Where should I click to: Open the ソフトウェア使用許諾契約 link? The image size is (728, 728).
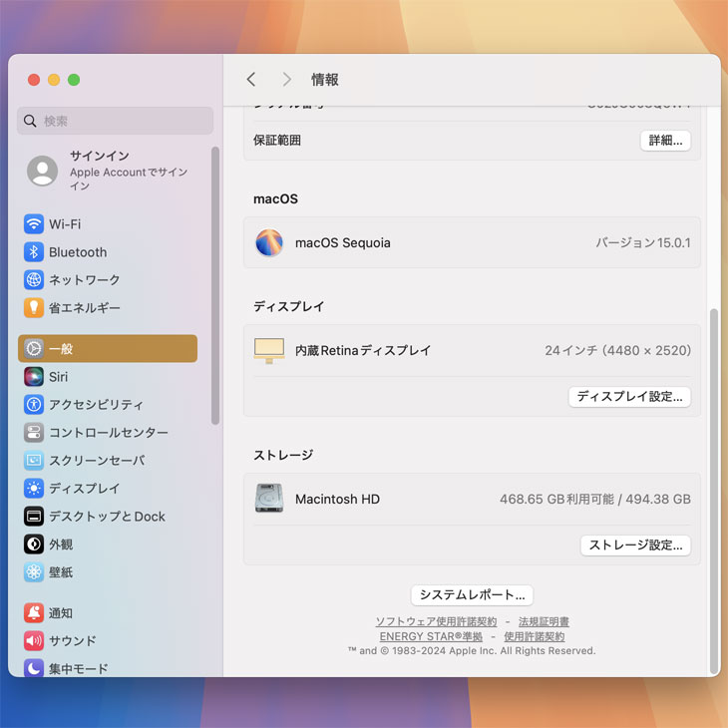pos(436,622)
